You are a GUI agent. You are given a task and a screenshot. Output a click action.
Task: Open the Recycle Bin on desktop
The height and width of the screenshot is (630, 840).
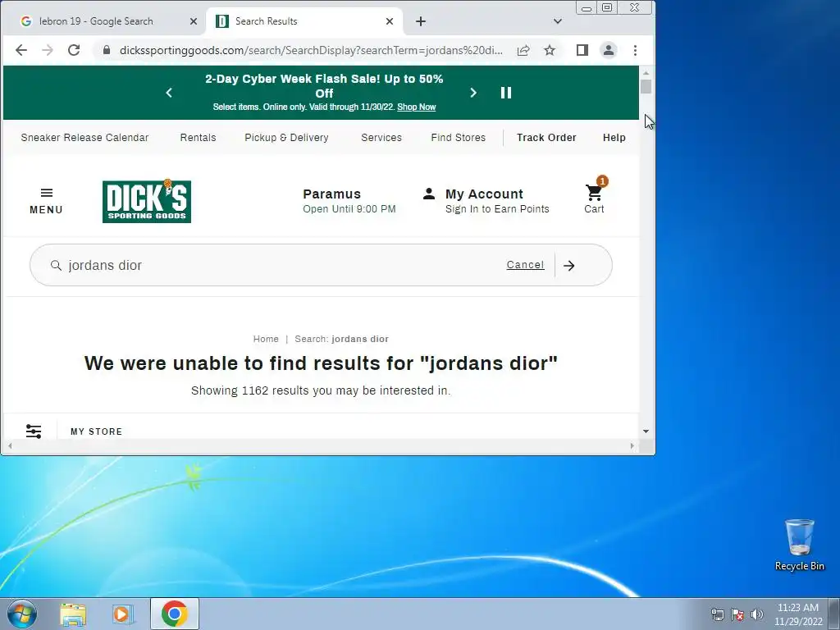799,545
